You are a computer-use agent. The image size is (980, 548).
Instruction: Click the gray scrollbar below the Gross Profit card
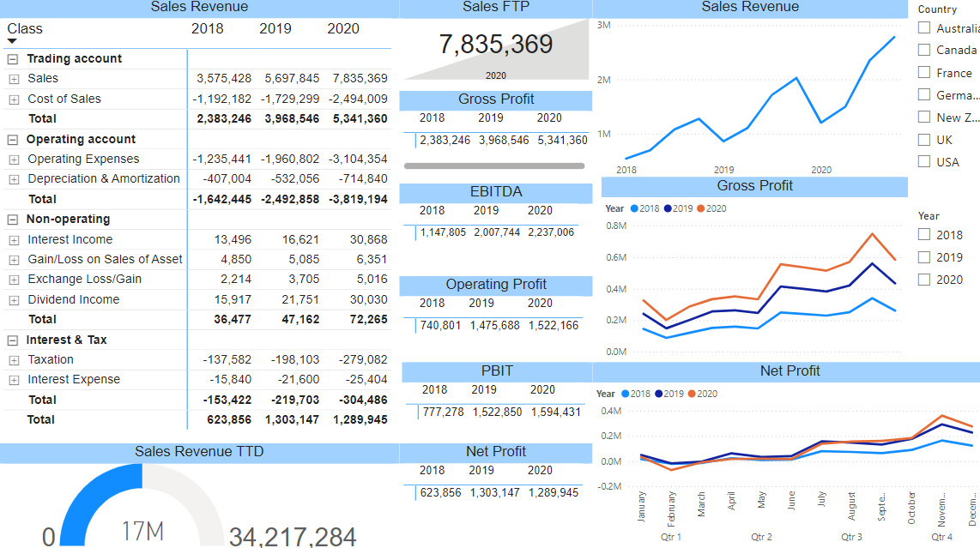(x=496, y=164)
